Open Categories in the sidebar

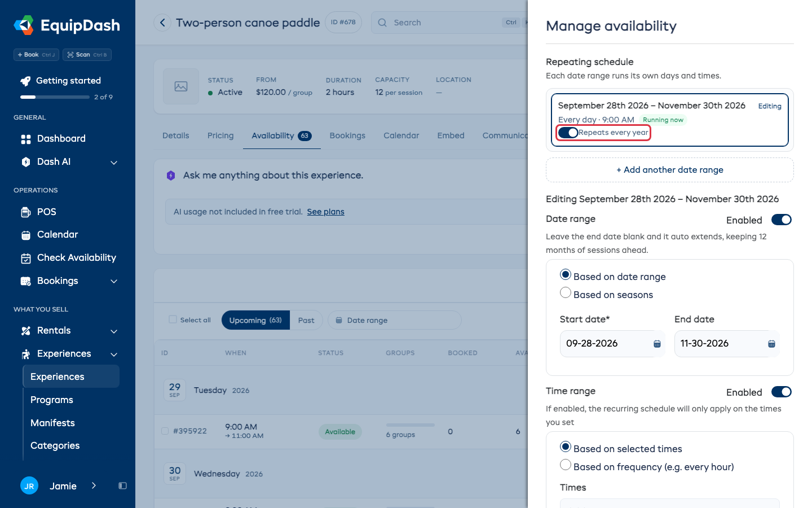55,446
